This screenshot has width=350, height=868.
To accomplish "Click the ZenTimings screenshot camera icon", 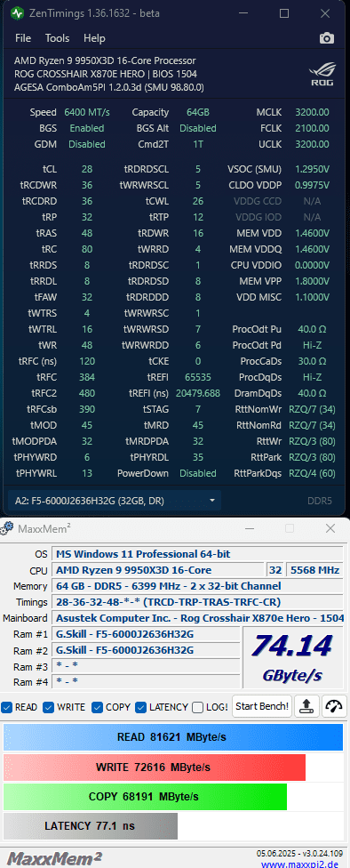I will pos(326,38).
